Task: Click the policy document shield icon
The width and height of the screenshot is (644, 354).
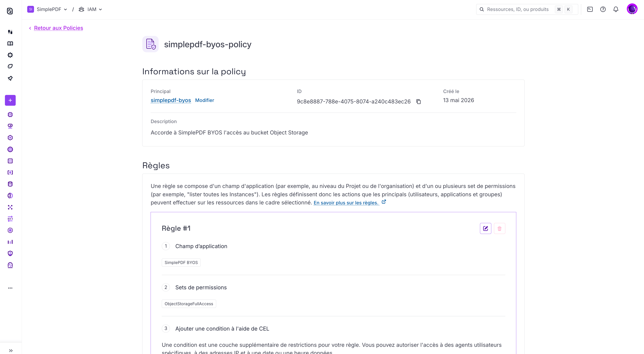Action: click(x=150, y=44)
